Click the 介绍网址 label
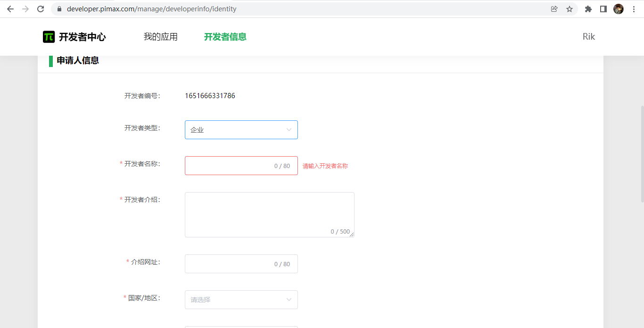Image resolution: width=644 pixels, height=328 pixels. point(146,262)
